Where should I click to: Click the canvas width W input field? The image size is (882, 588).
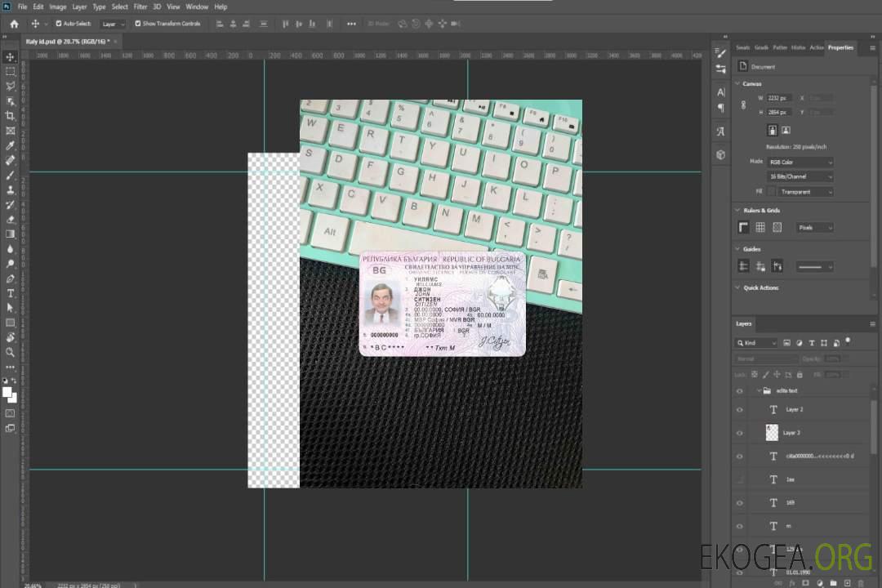[779, 98]
